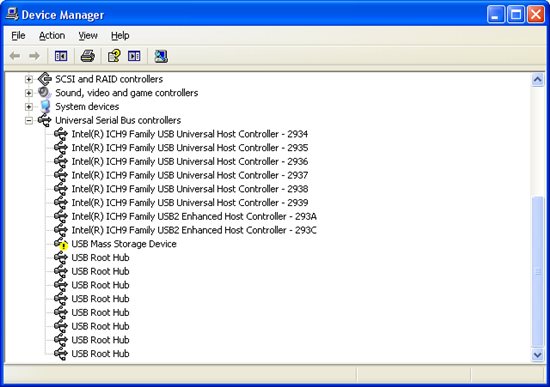550x387 pixels.
Task: Click the USB icon beside Host Controller - 2936
Action: (x=61, y=161)
